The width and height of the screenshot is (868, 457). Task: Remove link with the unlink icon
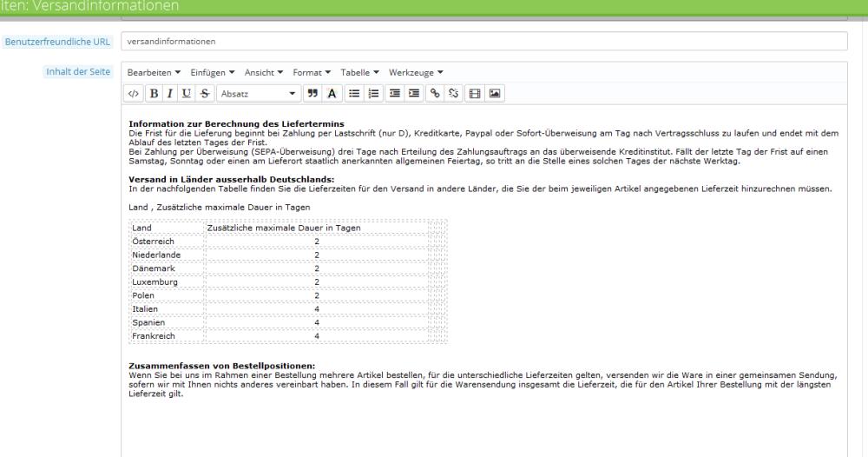click(453, 94)
